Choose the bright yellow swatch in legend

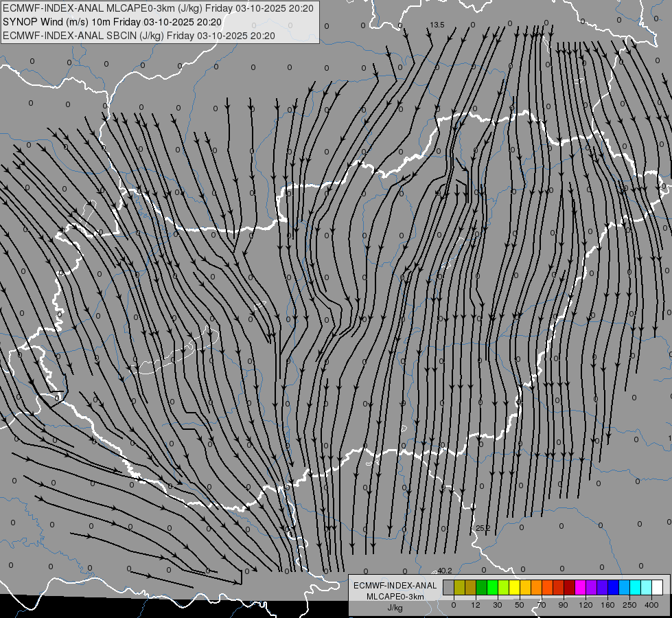coord(514,587)
